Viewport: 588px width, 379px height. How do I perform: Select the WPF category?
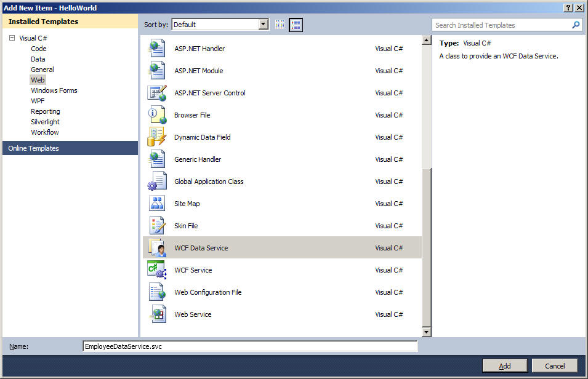click(38, 101)
